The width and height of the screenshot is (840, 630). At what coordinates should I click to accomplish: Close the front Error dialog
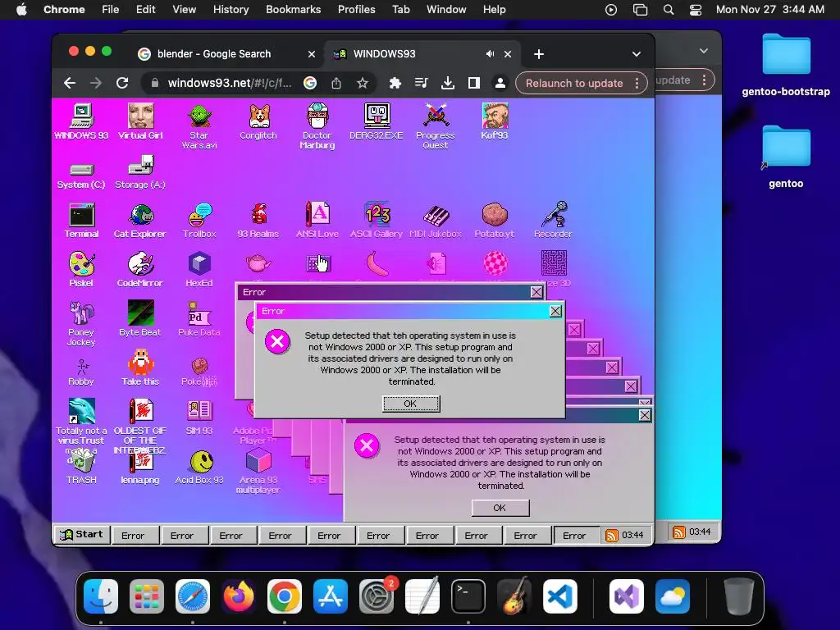[x=555, y=311]
